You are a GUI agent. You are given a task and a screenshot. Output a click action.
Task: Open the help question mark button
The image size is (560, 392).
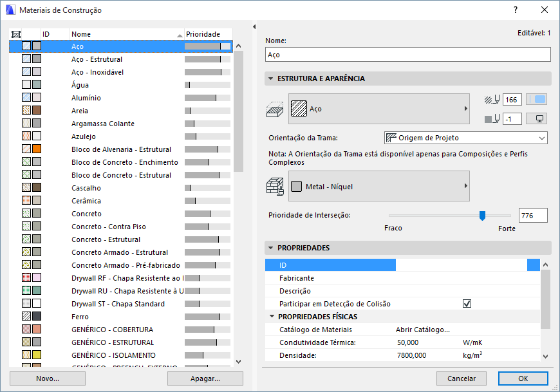point(516,10)
